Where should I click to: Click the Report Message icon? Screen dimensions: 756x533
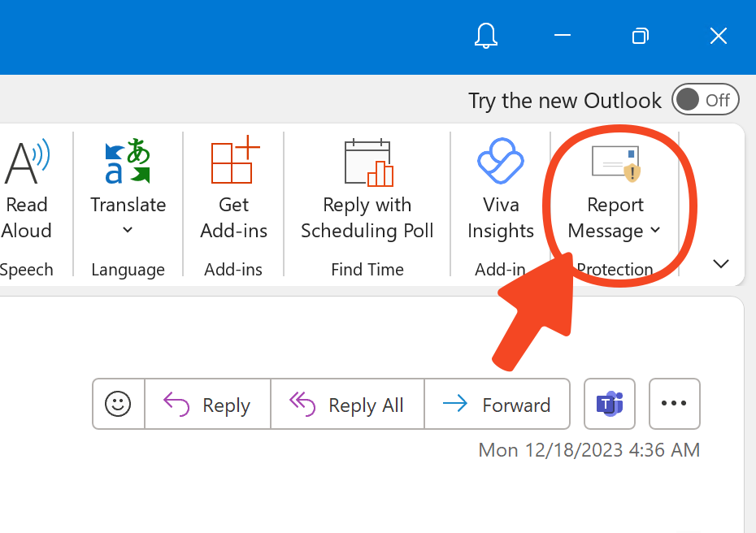tap(615, 161)
